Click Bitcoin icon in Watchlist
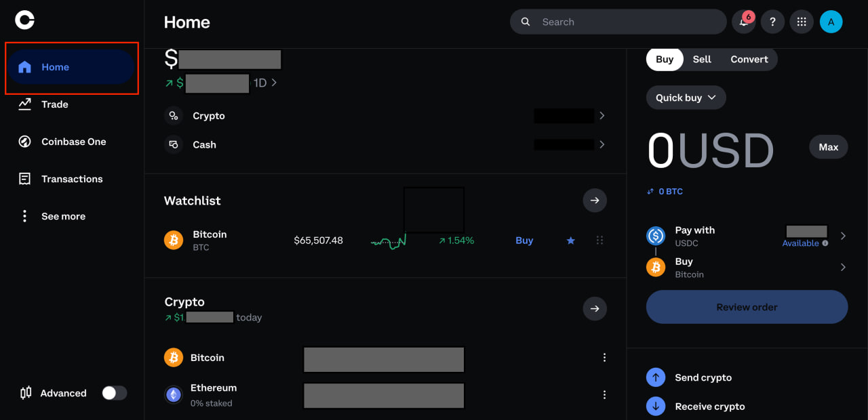Viewport: 868px width, 420px height. coord(174,240)
